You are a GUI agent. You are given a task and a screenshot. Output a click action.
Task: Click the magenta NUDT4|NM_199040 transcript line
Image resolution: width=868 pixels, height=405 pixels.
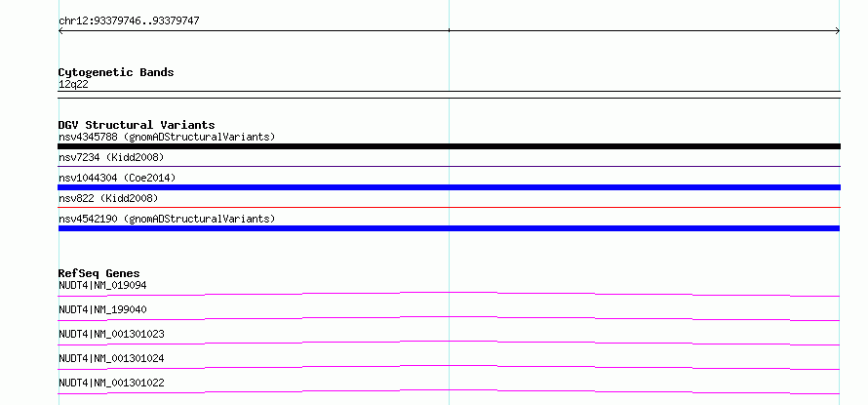click(449, 318)
